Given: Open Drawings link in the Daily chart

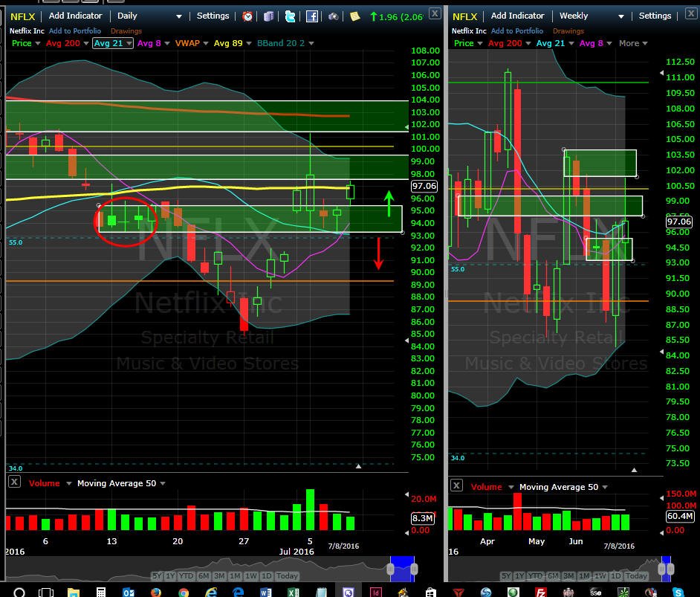Looking at the screenshot, I should click(126, 30).
